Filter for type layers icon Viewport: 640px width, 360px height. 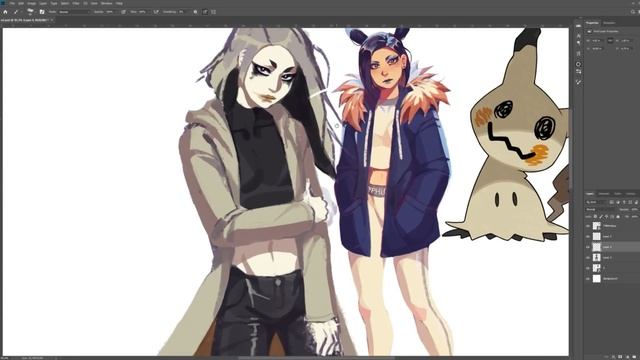click(624, 202)
